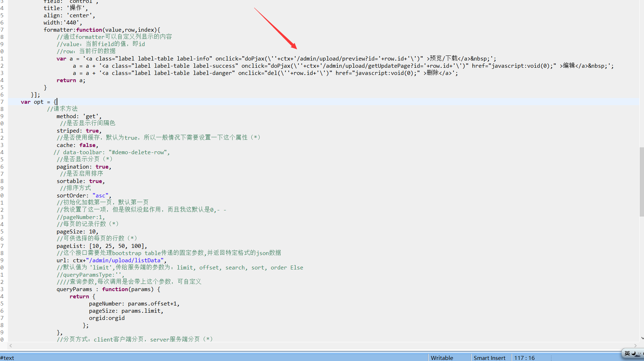
Task: Toggle the 'Smart Insert' status mode
Action: point(489,358)
